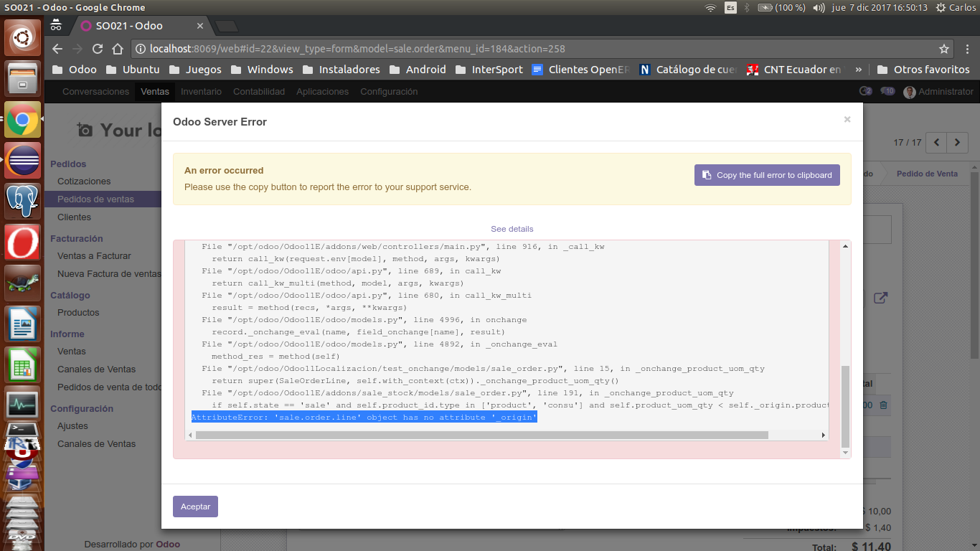This screenshot has width=980, height=551.
Task: Open Cotizaciones in the Pedidos sidebar
Action: 84,181
